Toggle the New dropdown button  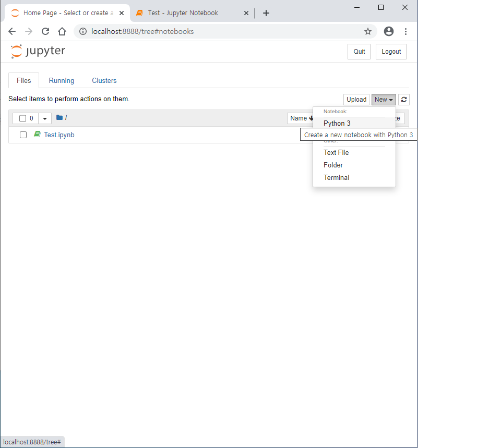tap(384, 100)
